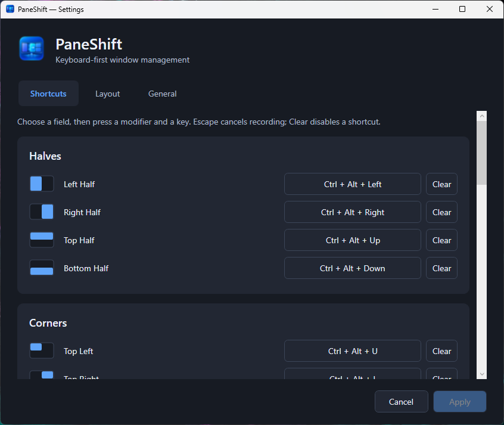This screenshot has height=425, width=504.
Task: Clear the Bottom Half shortcut
Action: [441, 268]
